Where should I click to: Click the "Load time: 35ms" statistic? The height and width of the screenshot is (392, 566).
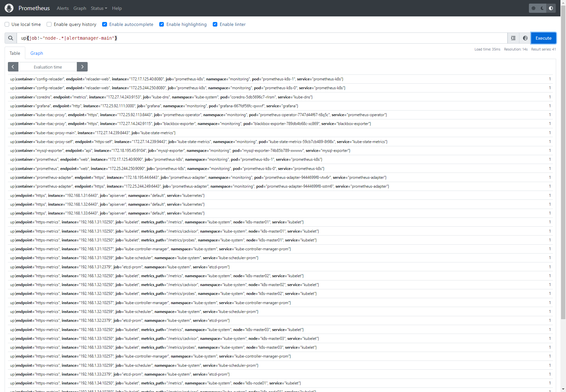click(x=488, y=50)
